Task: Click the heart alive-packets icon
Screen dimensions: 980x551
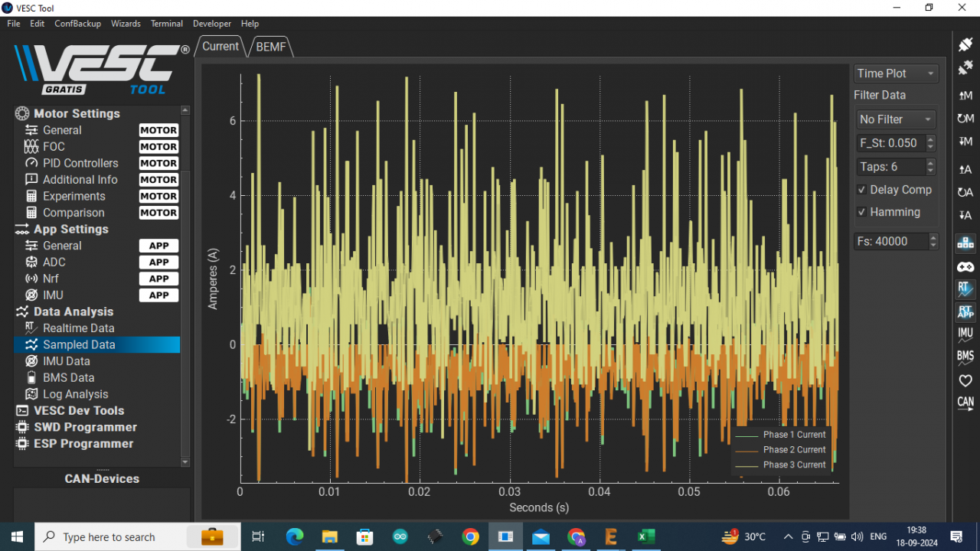Action: pos(965,380)
